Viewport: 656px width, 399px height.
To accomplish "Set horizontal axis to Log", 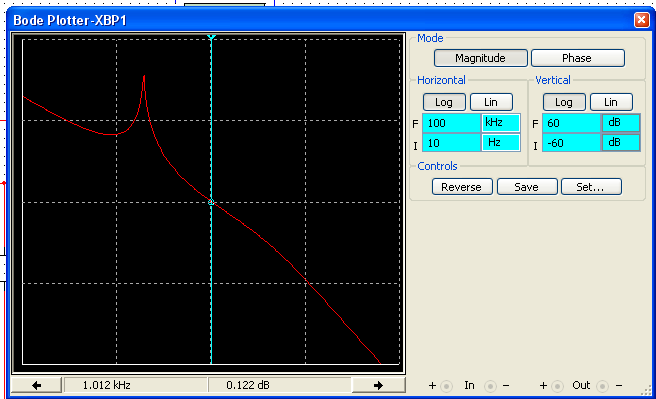I will [444, 102].
